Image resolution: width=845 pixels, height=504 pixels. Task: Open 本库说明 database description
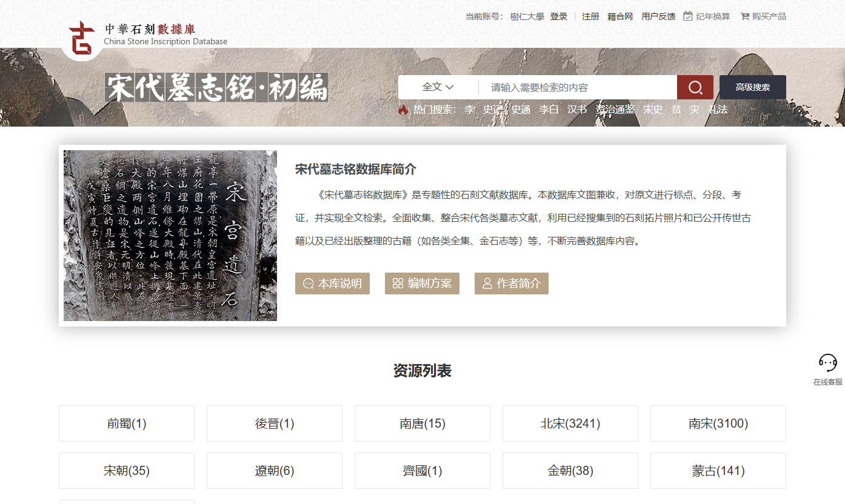coord(332,283)
